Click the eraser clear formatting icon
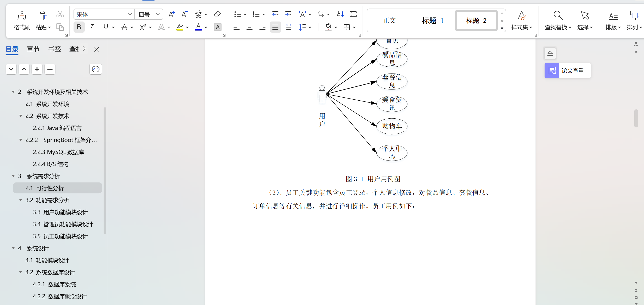Screen dimensions: 644x305 [218, 14]
